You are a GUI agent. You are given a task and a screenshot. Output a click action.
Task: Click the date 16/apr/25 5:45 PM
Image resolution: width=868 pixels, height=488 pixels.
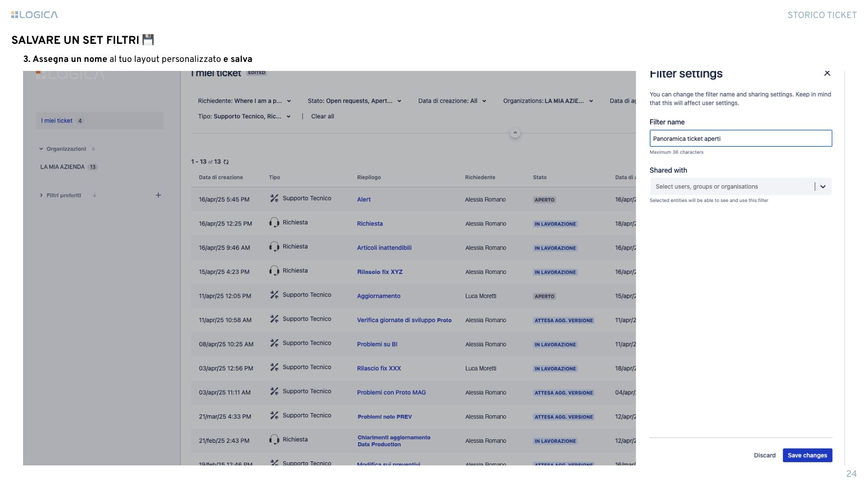[x=224, y=199]
